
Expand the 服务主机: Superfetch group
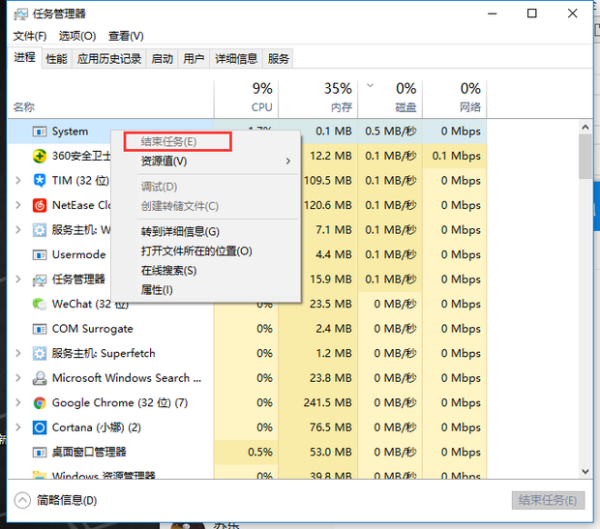coord(19,353)
